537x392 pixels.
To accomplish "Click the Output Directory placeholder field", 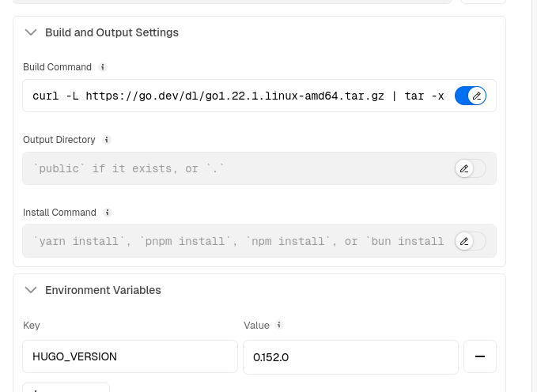I will click(x=237, y=168).
